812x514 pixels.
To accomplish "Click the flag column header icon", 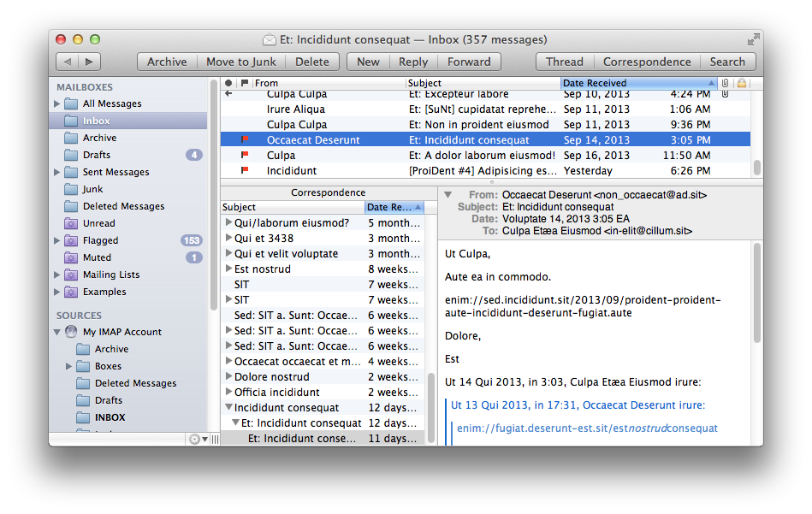I will pos(245,83).
